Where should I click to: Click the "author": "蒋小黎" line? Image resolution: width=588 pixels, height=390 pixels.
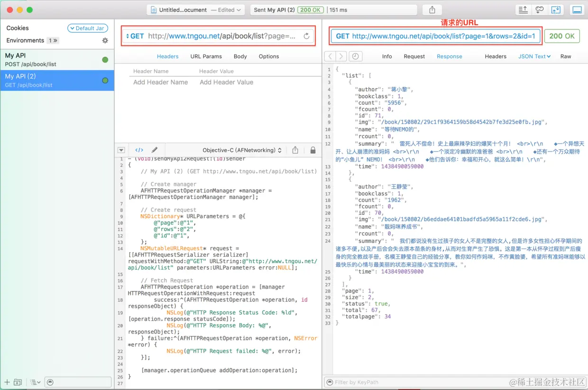[384, 90]
